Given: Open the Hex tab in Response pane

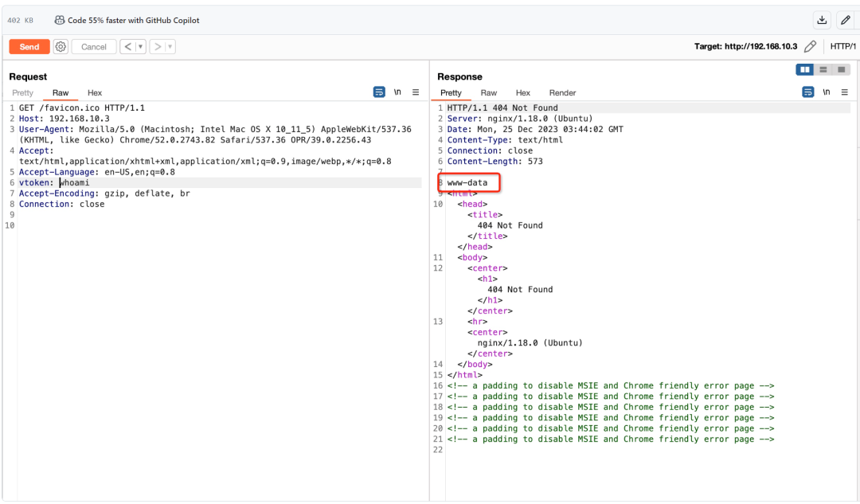Looking at the screenshot, I should coord(522,92).
